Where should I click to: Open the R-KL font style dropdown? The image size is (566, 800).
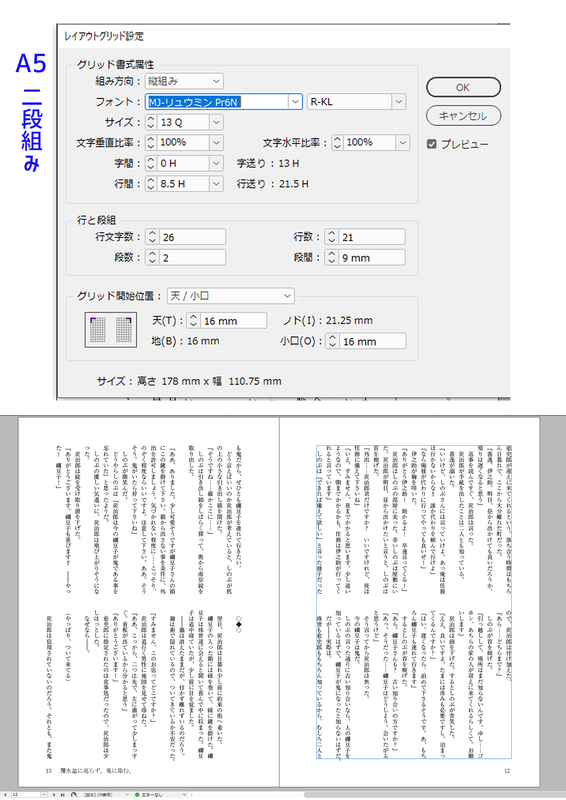pos(399,102)
